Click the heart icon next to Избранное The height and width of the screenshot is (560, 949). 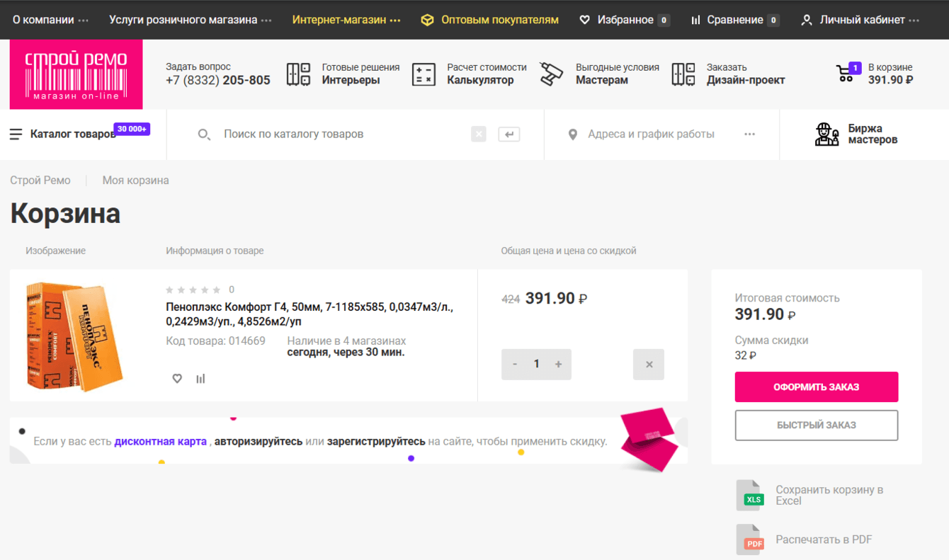[x=584, y=20]
